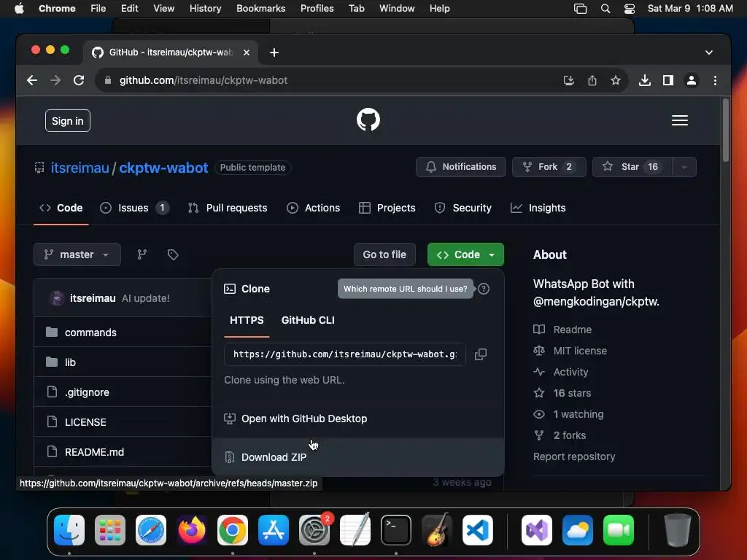The image size is (747, 560).
Task: Open the README.md file
Action: pyautogui.click(x=94, y=452)
